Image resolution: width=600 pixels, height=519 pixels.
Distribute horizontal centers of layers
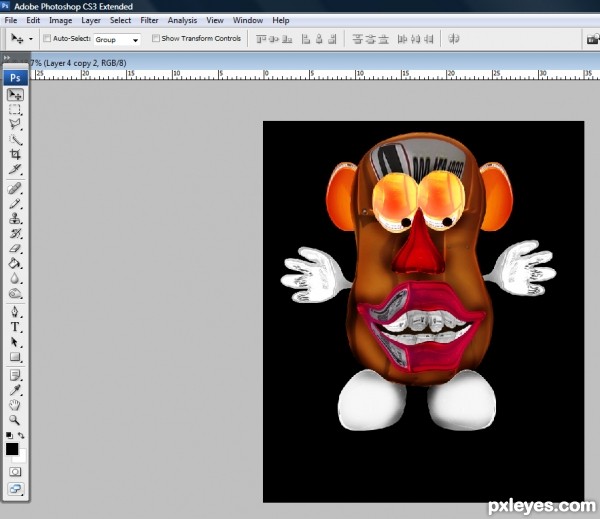416,39
